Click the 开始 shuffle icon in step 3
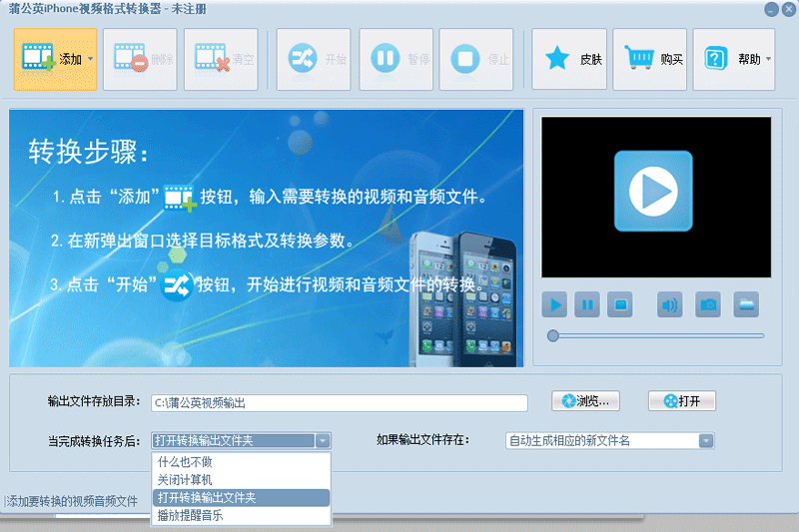This screenshot has width=799, height=532. coord(177,286)
